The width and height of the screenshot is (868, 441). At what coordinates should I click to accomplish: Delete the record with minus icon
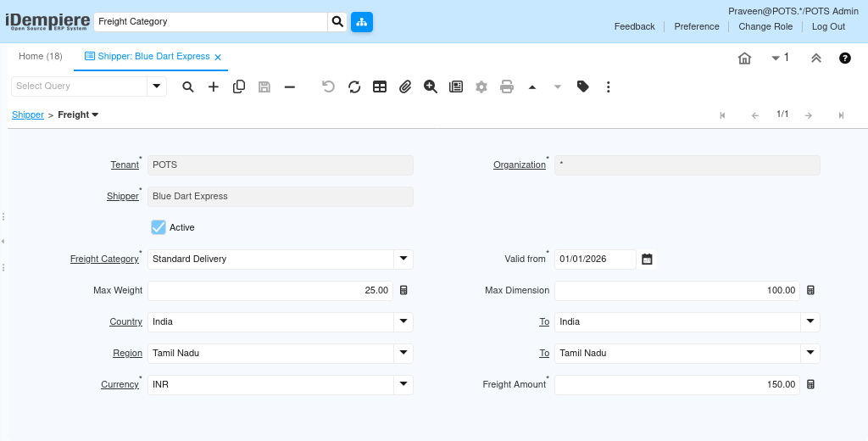coord(290,87)
